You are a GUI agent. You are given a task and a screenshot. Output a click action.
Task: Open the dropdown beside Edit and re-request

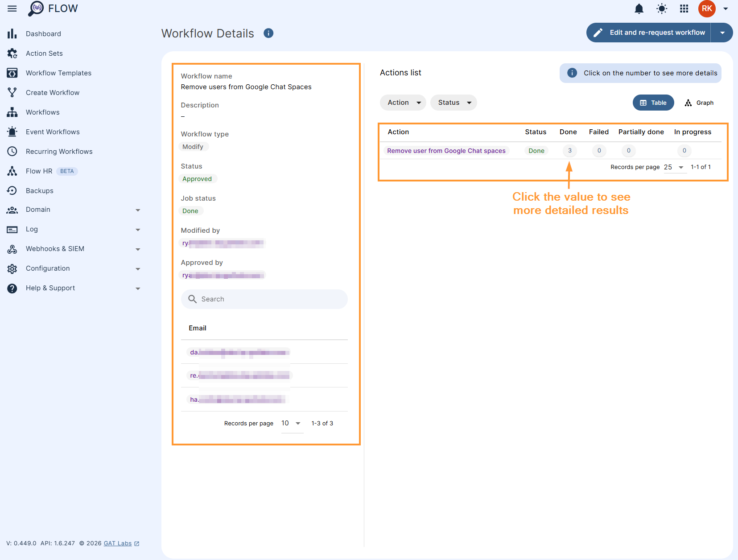click(x=722, y=33)
